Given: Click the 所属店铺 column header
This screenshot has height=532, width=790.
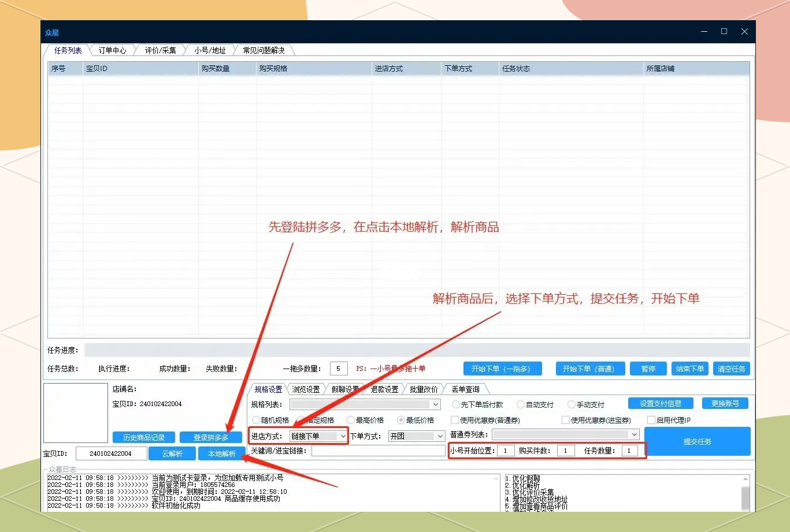Looking at the screenshot, I should (x=696, y=69).
